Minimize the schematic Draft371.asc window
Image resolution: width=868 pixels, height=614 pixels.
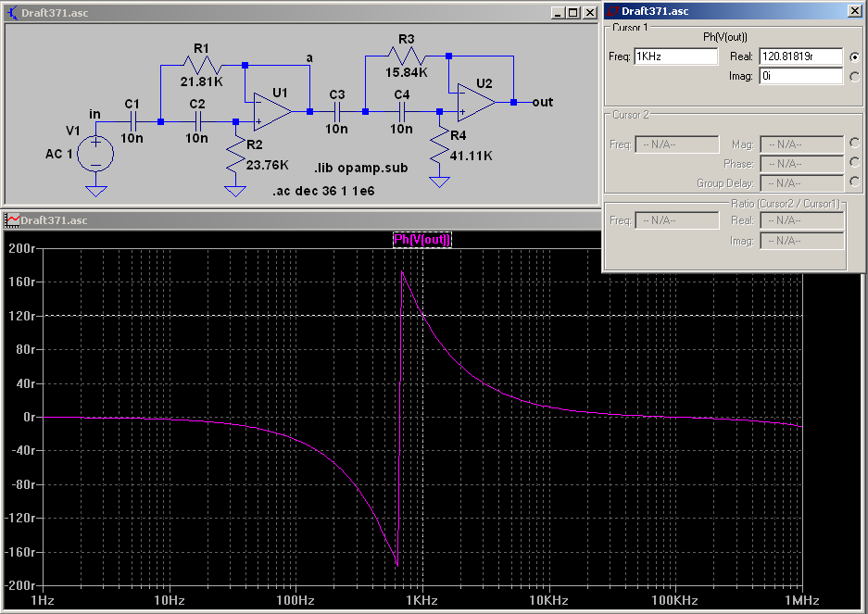click(x=558, y=13)
